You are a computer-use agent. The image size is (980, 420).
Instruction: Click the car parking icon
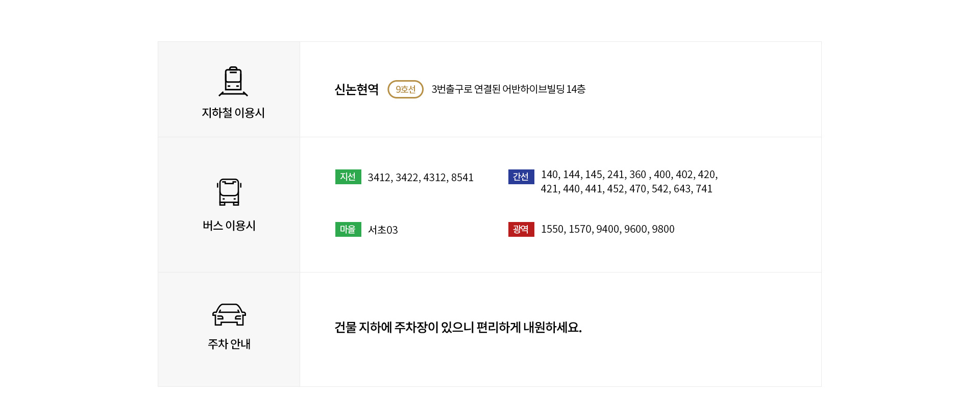click(x=229, y=314)
